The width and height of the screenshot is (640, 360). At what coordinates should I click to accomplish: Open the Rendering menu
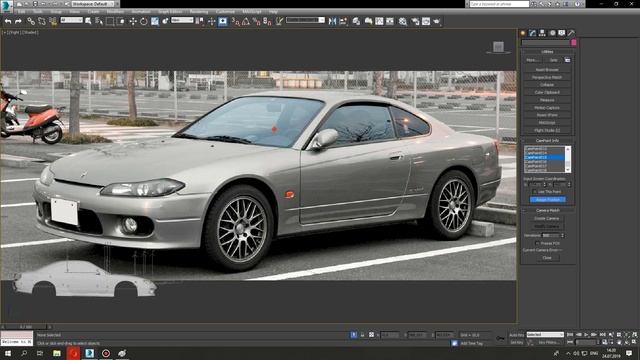[199, 12]
